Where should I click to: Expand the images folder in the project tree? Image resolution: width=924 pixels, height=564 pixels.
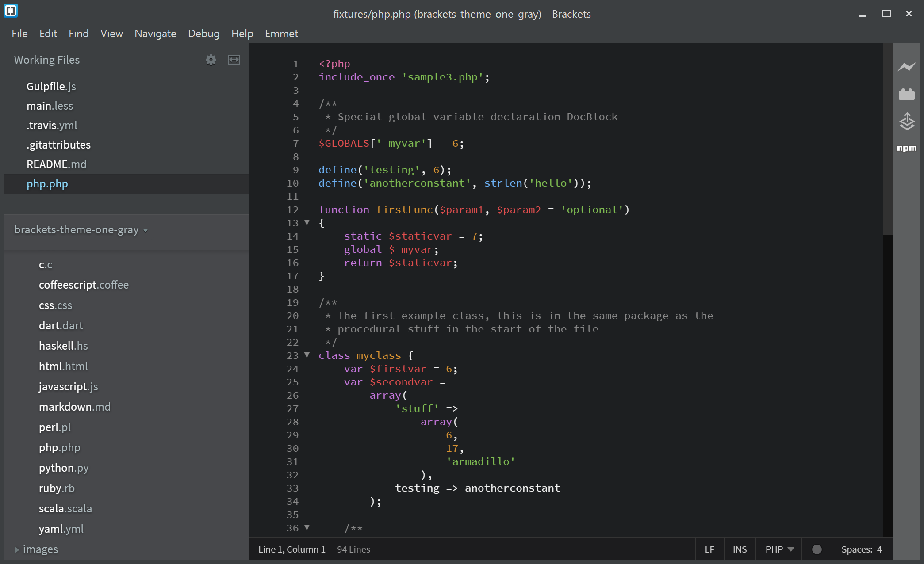(17, 549)
